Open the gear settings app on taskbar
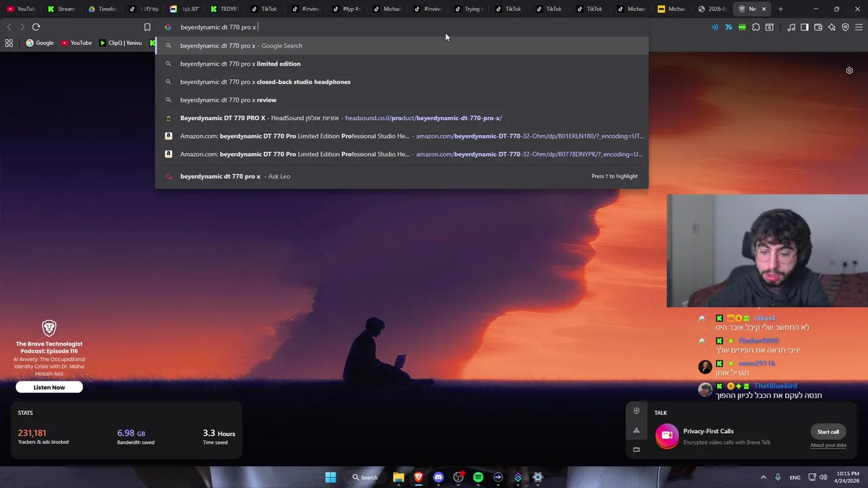The image size is (868, 488). (538, 477)
